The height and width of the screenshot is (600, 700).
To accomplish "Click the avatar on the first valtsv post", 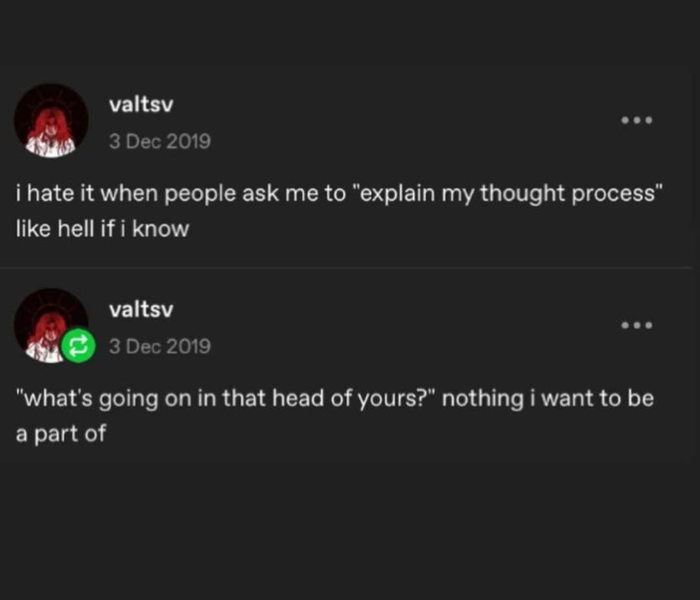I will click(x=51, y=121).
